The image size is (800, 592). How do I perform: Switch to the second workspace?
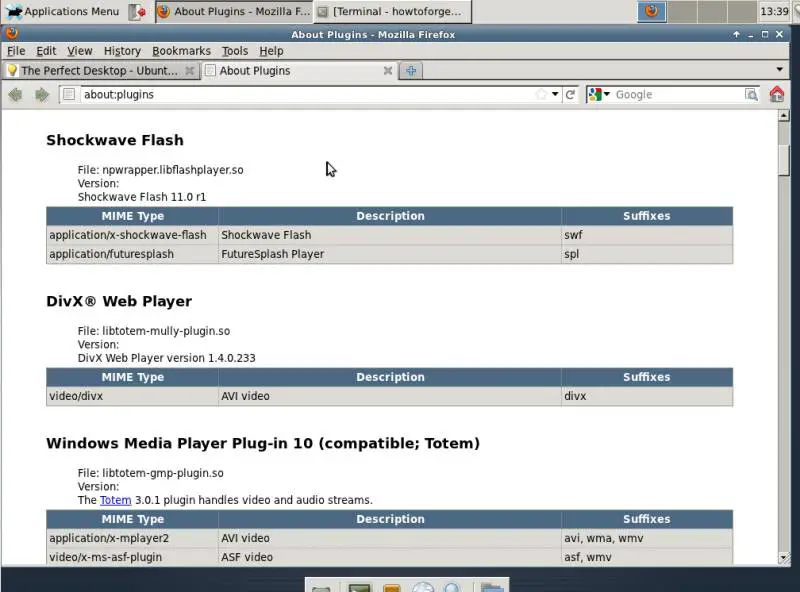point(682,11)
